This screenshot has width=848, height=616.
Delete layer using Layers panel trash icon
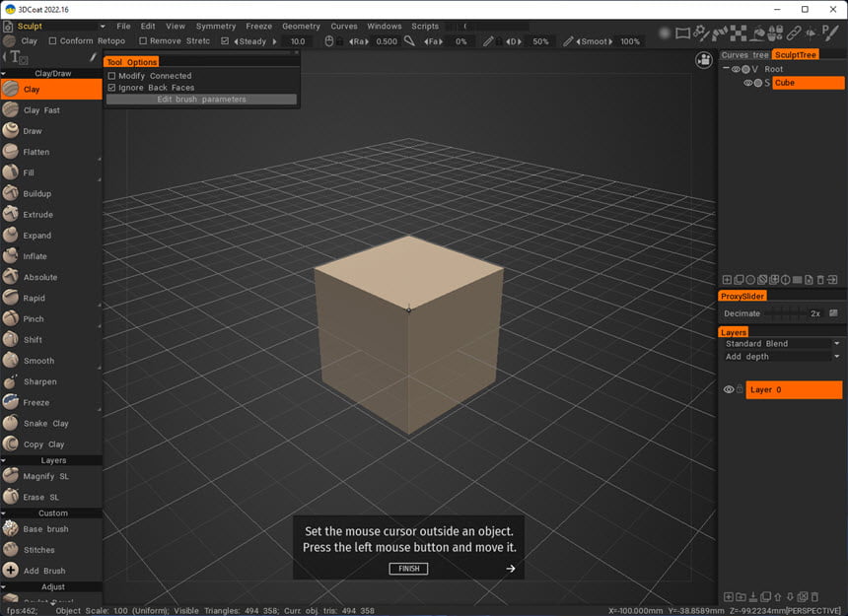815,597
